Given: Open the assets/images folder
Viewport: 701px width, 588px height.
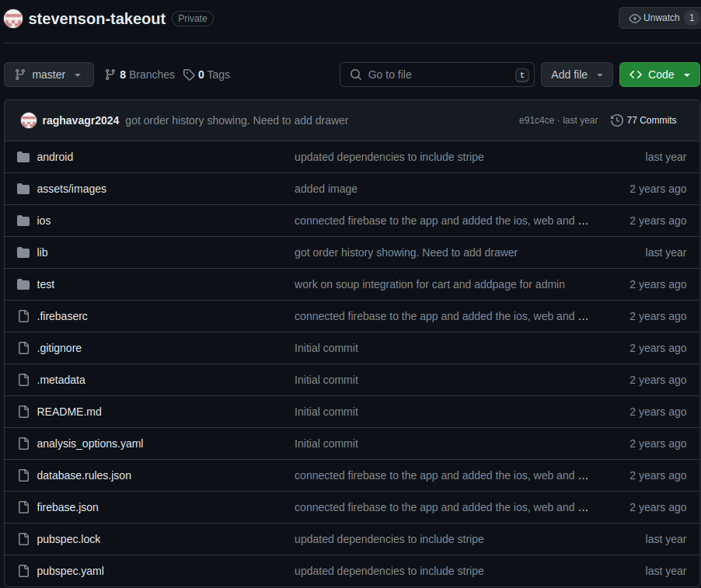Looking at the screenshot, I should (71, 189).
